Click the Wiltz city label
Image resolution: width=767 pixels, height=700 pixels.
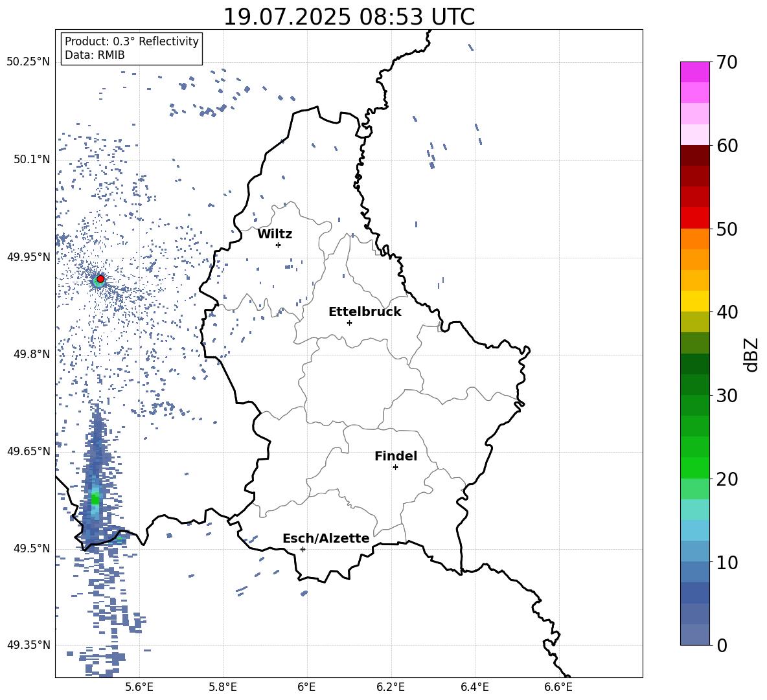pos(275,234)
